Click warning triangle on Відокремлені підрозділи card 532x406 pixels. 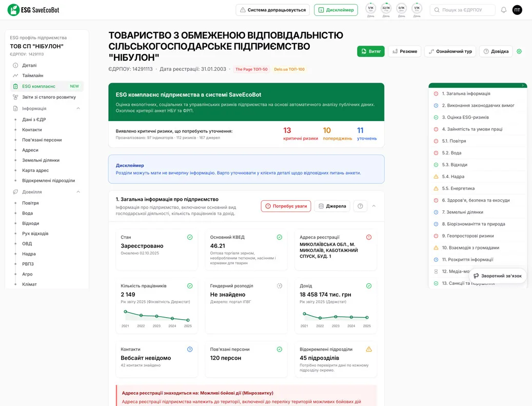(369, 350)
